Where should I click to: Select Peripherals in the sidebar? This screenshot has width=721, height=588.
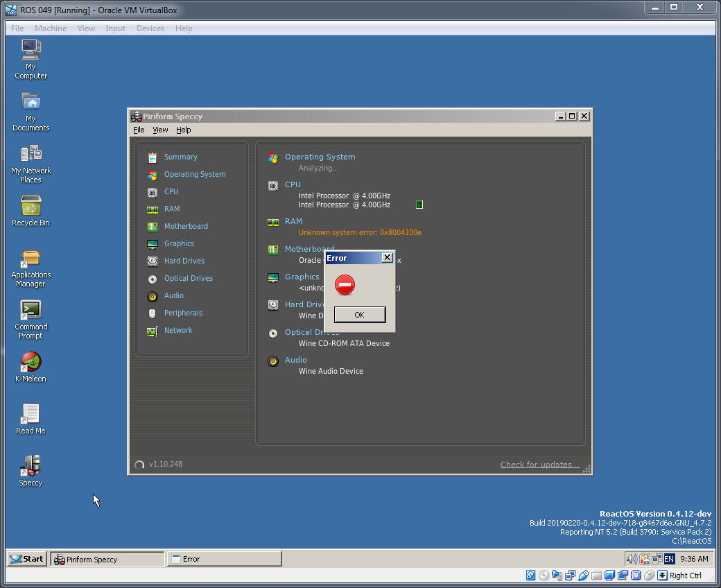(x=183, y=313)
